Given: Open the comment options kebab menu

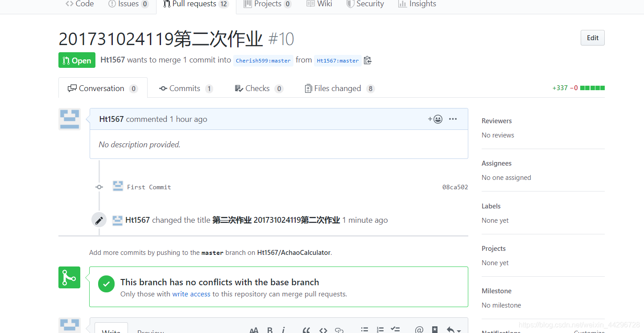Looking at the screenshot, I should pyautogui.click(x=453, y=119).
